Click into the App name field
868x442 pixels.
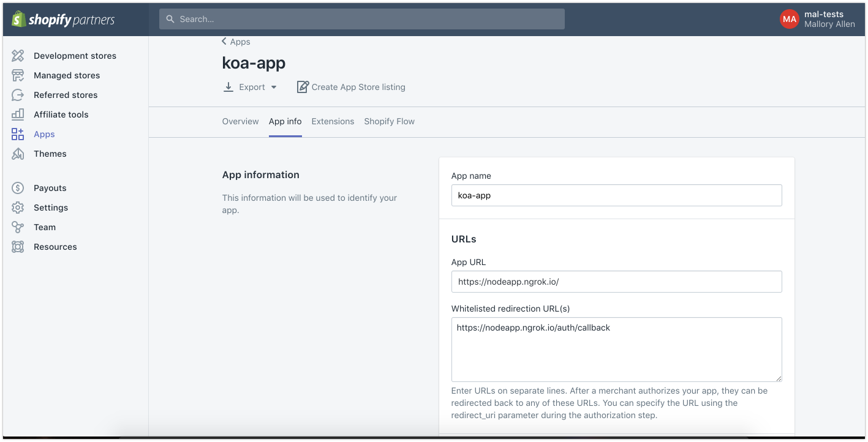(x=616, y=195)
